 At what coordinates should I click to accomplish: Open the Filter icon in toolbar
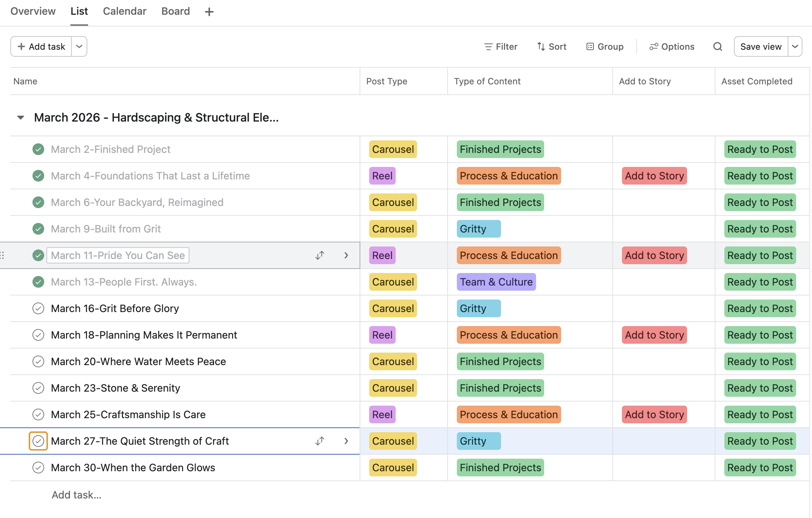pos(488,46)
